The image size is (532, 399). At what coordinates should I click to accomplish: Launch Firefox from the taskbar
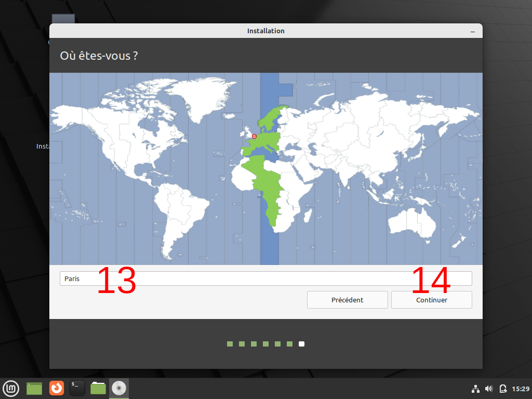pos(56,388)
